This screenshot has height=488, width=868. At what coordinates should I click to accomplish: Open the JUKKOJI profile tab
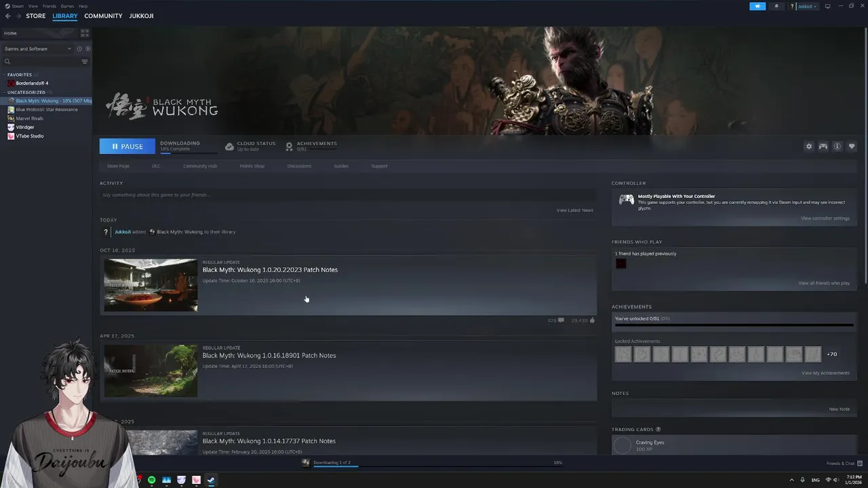pyautogui.click(x=141, y=16)
